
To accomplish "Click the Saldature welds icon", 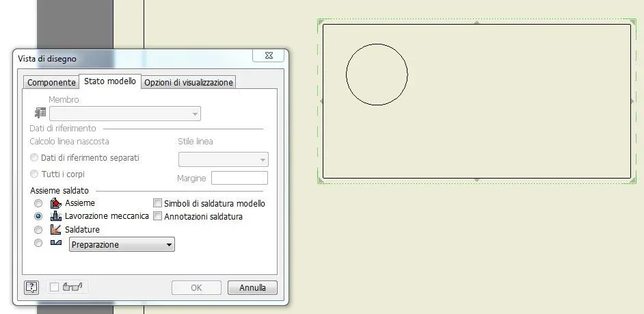I will [55, 229].
